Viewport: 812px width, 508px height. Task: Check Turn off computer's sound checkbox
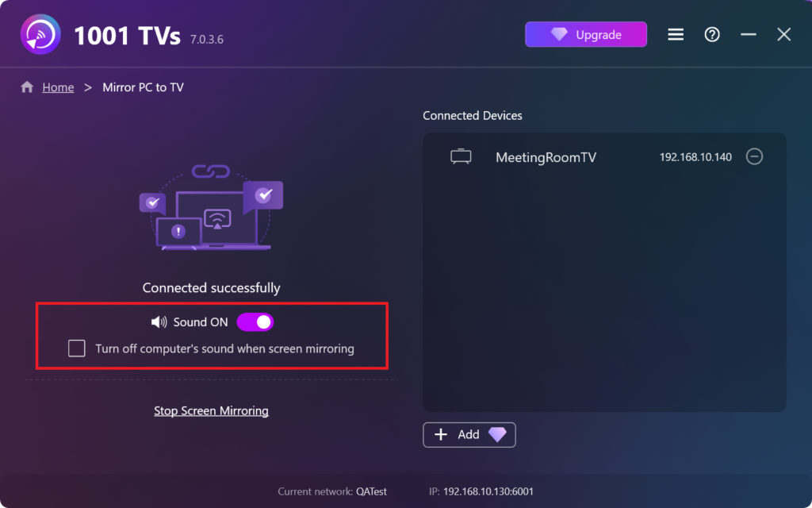77,348
